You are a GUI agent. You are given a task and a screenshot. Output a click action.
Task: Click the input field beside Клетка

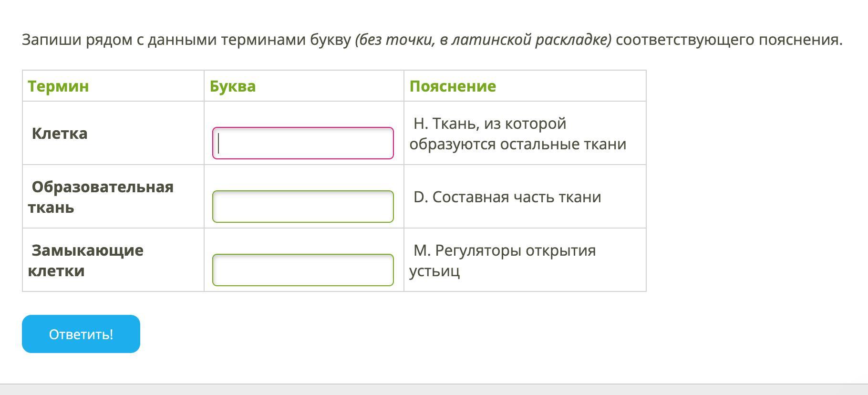point(303,143)
